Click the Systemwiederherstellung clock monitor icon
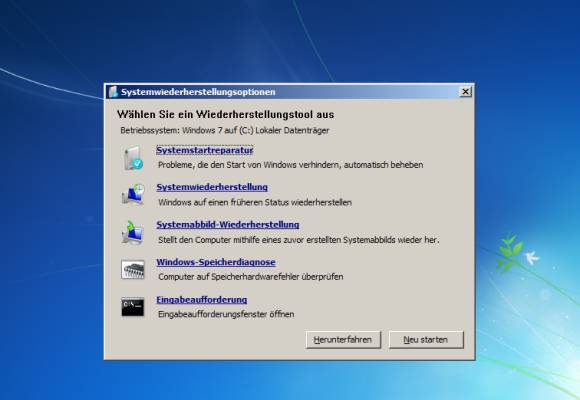Image resolution: width=580 pixels, height=400 pixels. [x=133, y=194]
